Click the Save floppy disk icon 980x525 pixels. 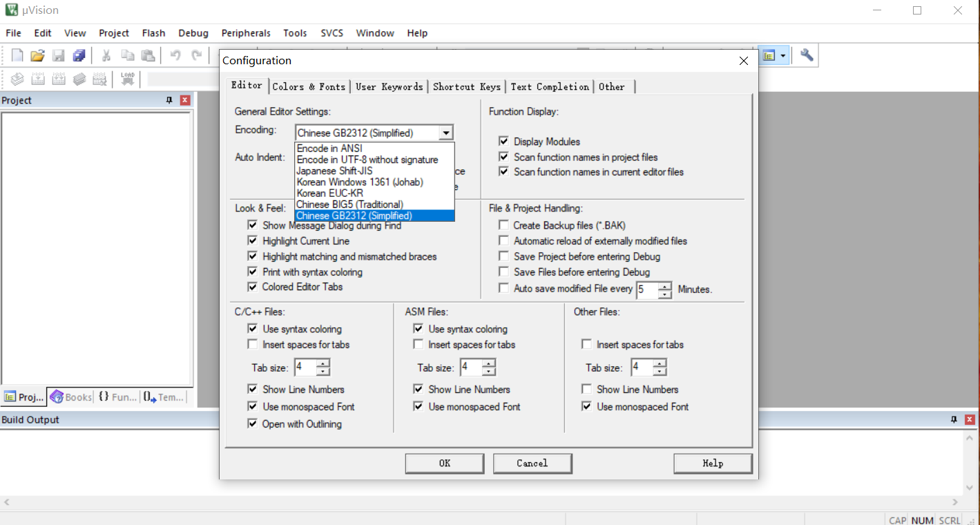tap(59, 56)
